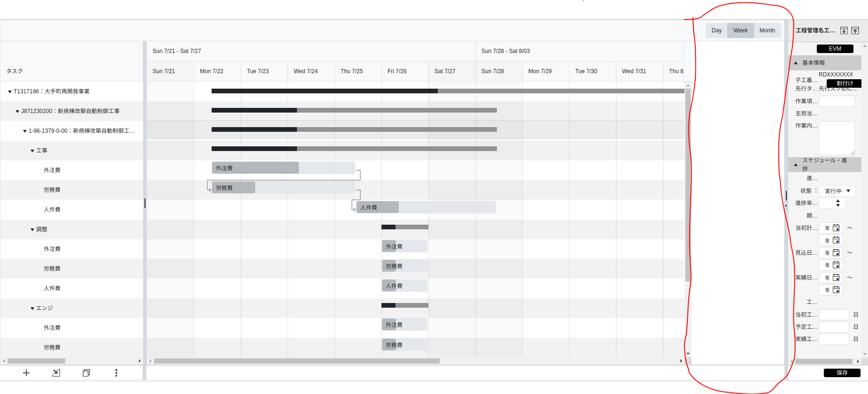Click the 割付け button
The height and width of the screenshot is (394, 868).
tap(845, 83)
